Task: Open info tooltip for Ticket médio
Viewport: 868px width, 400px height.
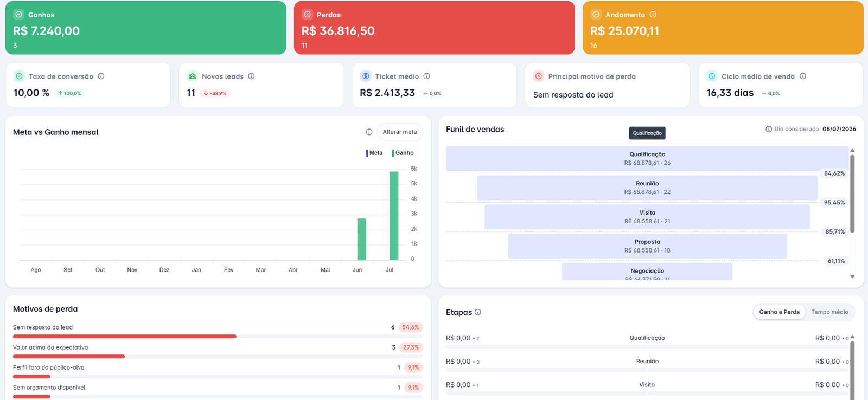Action: coord(426,76)
